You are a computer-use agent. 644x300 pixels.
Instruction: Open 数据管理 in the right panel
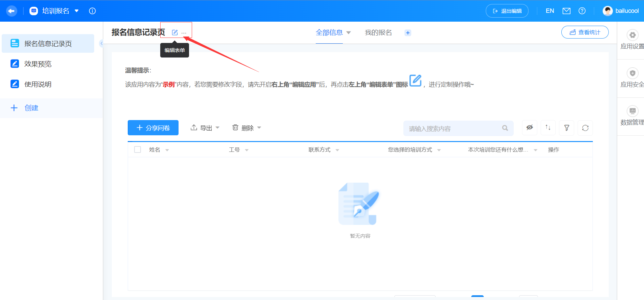point(632,116)
